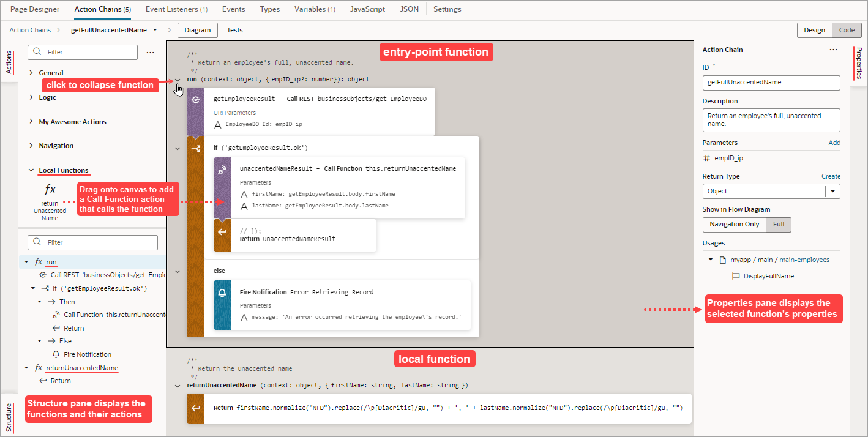Click the Return arrow icon in returnUnaccentedName function
868x437 pixels.
(195, 408)
